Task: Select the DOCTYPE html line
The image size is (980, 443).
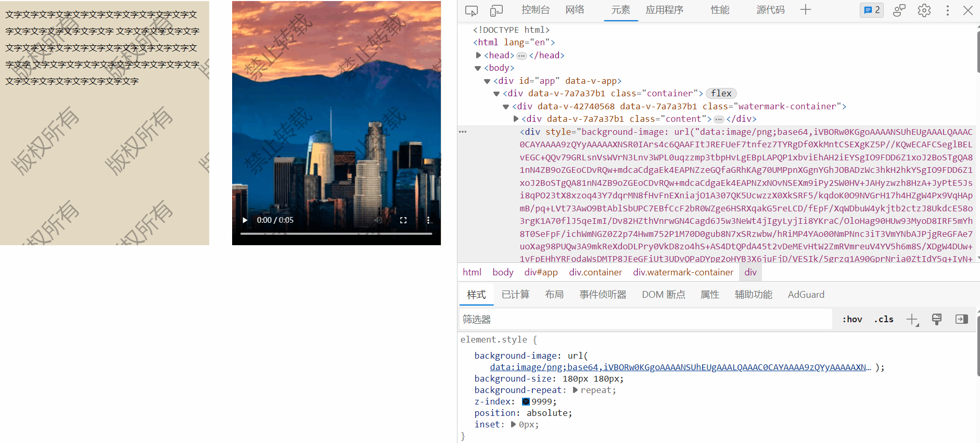Action: (511, 30)
